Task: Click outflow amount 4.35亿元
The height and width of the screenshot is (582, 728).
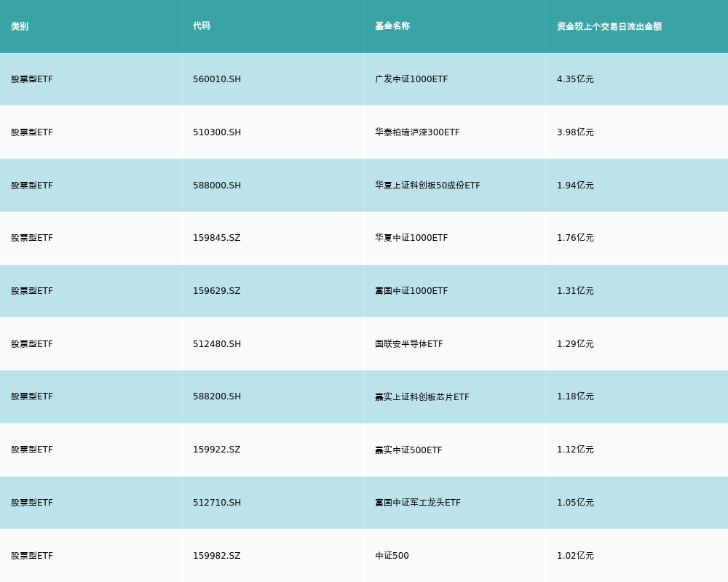Action: point(575,79)
